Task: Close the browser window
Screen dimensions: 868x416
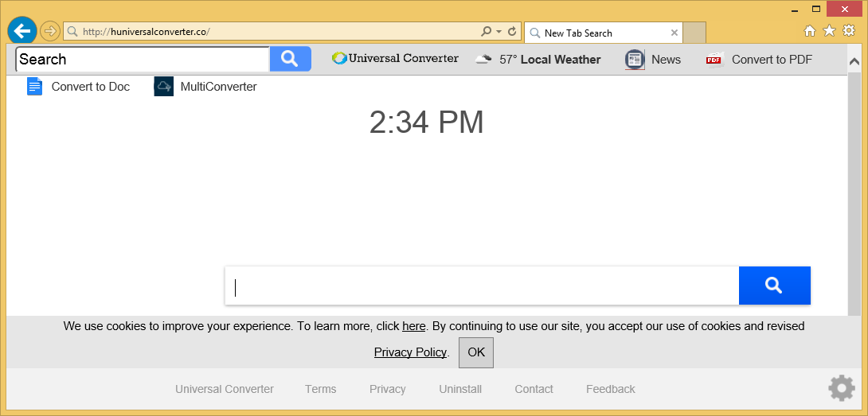Action: point(844,9)
